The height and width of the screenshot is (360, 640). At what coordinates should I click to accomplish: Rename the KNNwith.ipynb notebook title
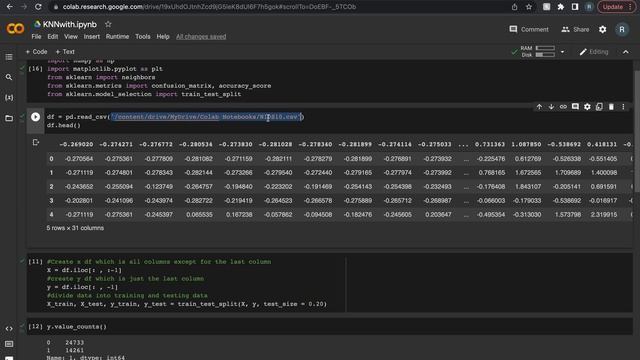point(70,24)
